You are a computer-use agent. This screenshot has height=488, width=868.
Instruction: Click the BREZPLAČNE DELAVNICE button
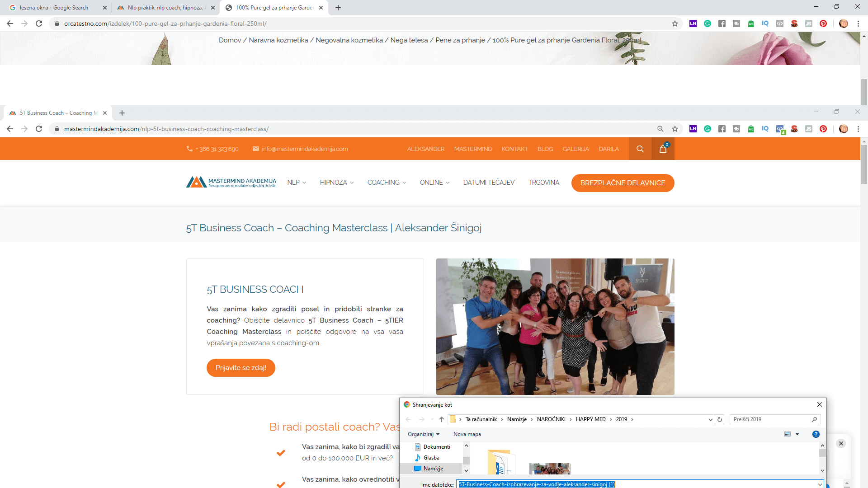pyautogui.click(x=623, y=183)
